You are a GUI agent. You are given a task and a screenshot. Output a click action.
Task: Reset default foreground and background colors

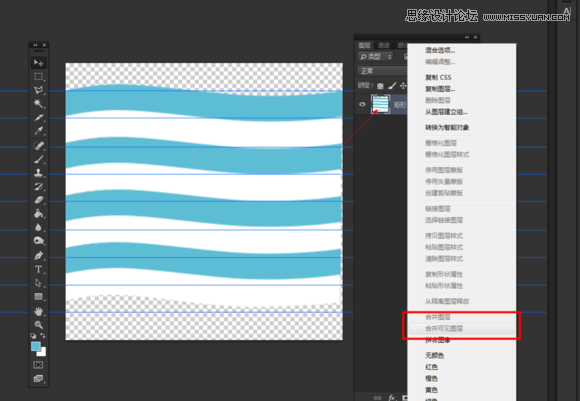tap(33, 336)
